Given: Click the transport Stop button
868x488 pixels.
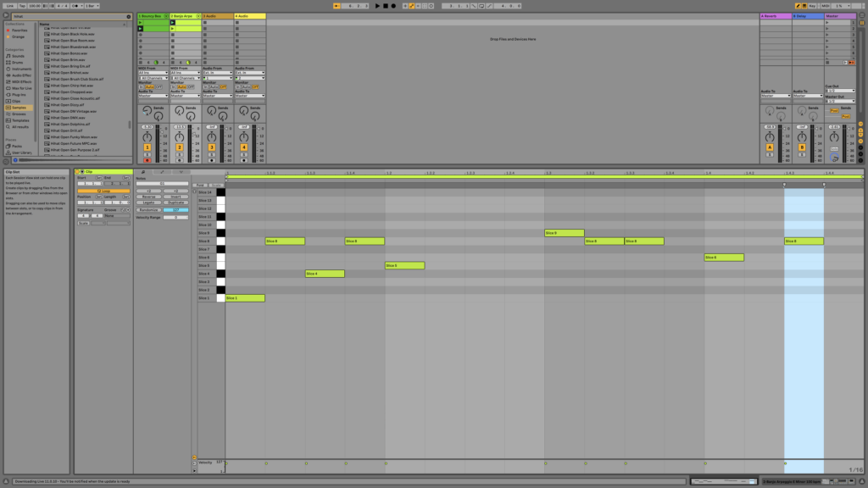Looking at the screenshot, I should coord(386,6).
